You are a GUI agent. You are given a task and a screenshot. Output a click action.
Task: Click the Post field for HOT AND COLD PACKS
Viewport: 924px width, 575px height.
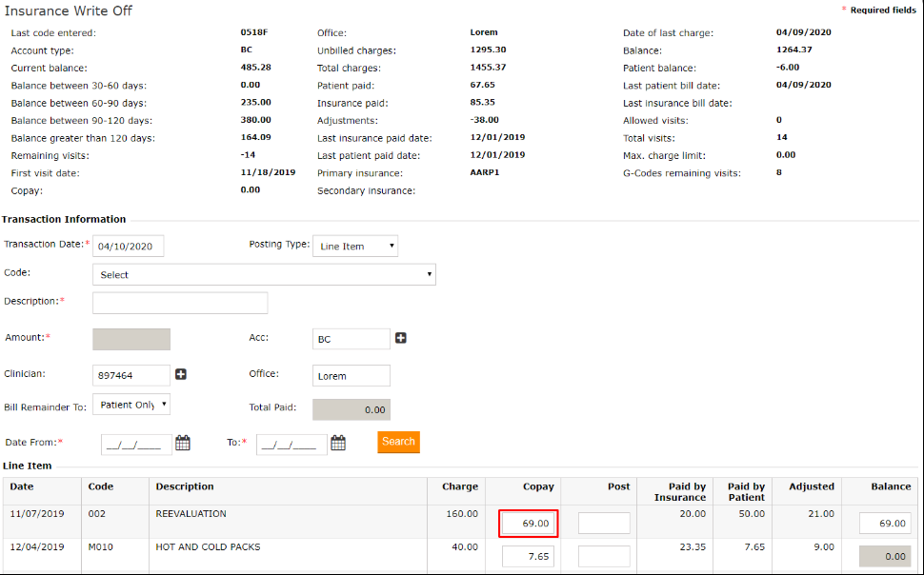point(604,556)
